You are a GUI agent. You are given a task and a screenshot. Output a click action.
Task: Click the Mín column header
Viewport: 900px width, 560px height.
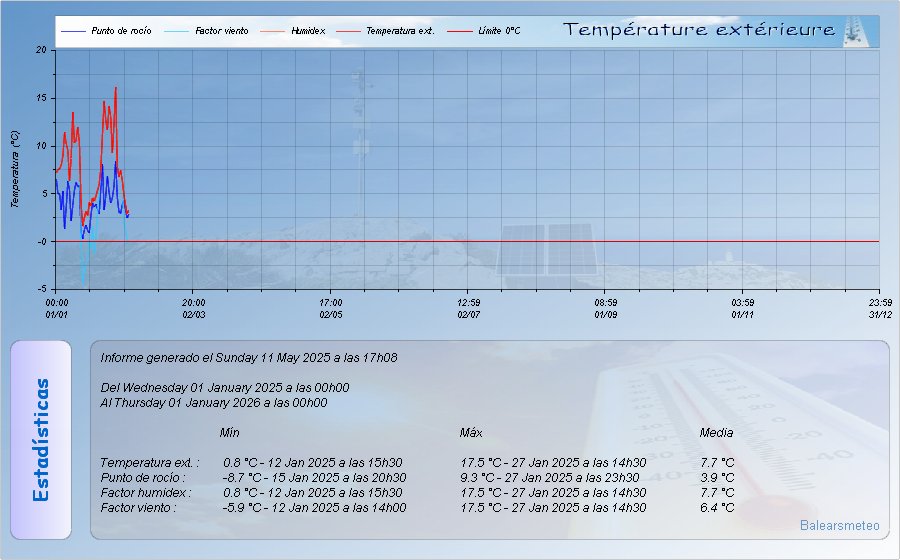(230, 433)
